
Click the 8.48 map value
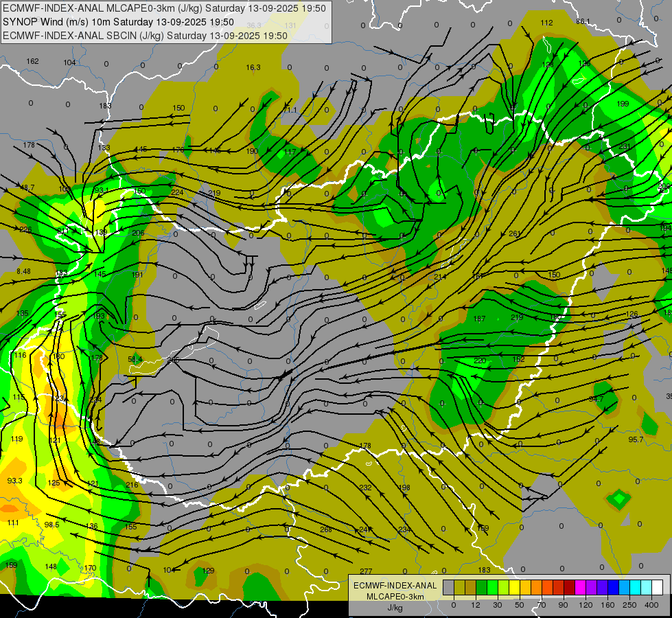pos(23,271)
